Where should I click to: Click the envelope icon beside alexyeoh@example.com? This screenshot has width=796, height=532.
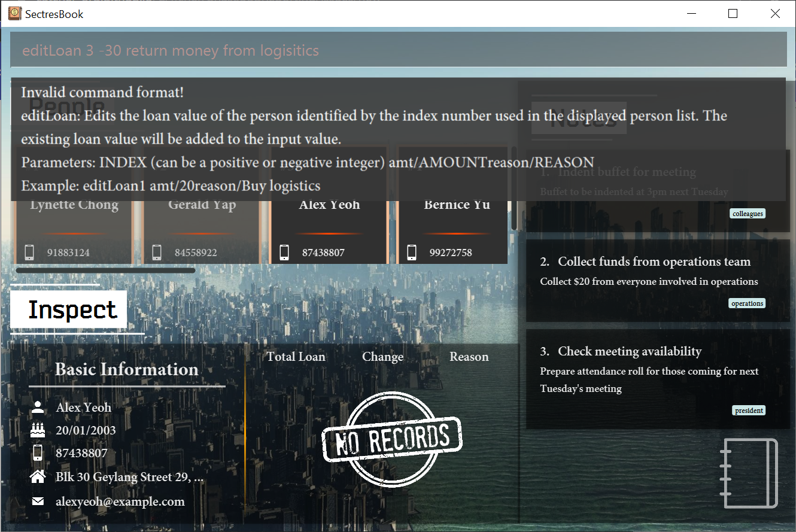pos(38,501)
